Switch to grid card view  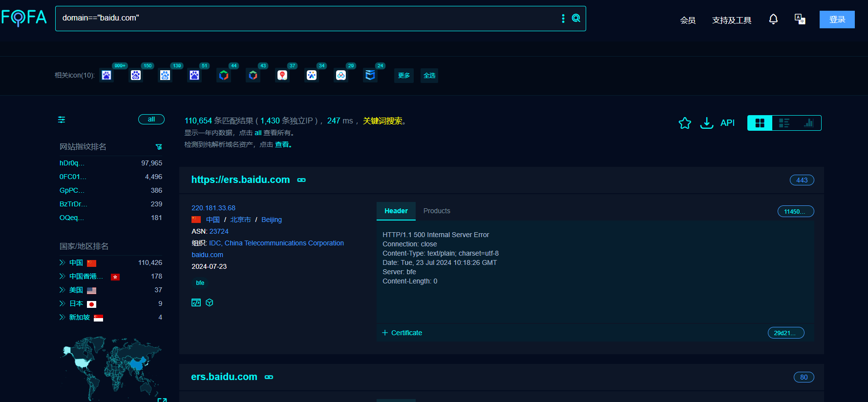(x=760, y=123)
